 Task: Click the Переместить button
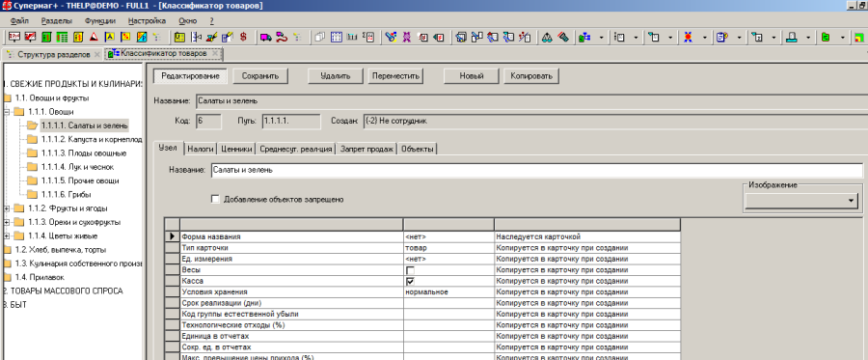click(x=395, y=76)
